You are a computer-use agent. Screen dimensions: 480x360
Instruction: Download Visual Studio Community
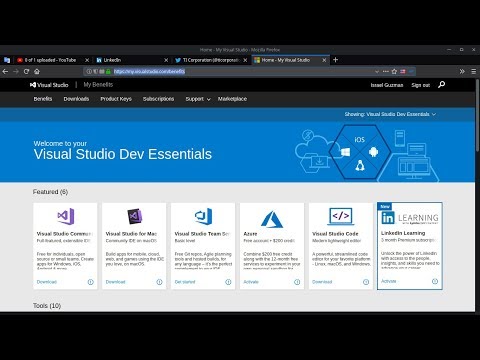[x=47, y=282]
